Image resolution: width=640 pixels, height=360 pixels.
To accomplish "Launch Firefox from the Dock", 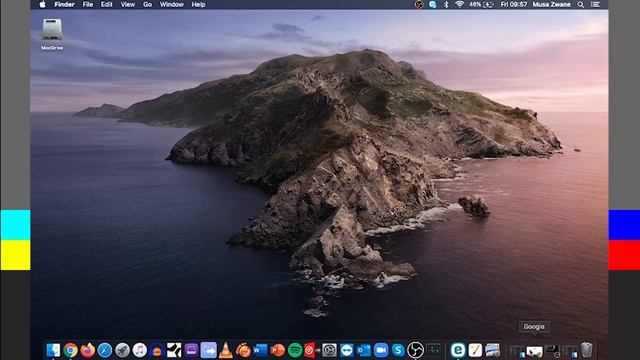I will point(87,350).
